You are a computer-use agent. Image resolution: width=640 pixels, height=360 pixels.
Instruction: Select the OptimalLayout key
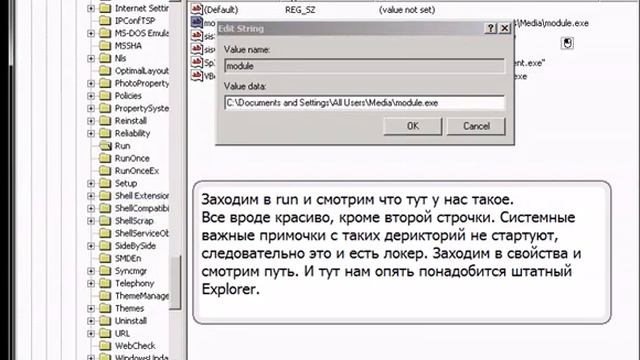pos(142,71)
